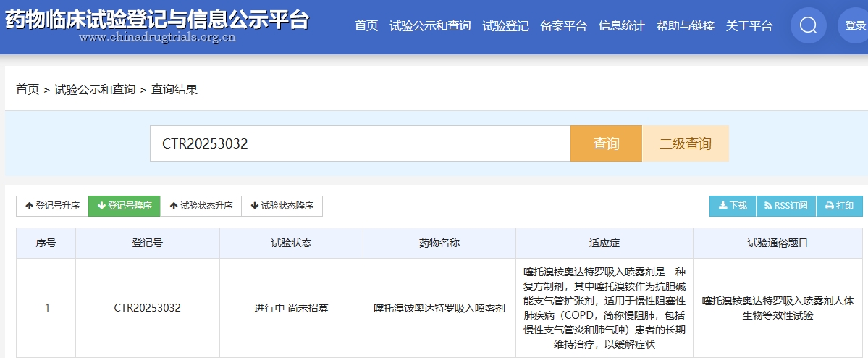
Task: Open the 关于平台 menu item
Action: point(749,26)
